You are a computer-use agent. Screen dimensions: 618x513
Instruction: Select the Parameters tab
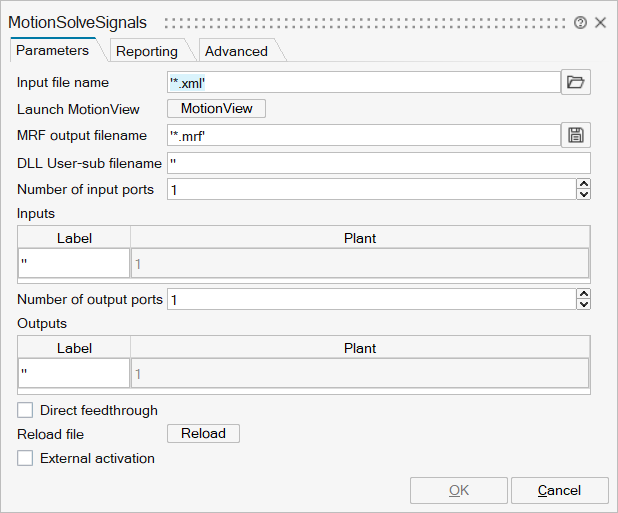coord(53,50)
